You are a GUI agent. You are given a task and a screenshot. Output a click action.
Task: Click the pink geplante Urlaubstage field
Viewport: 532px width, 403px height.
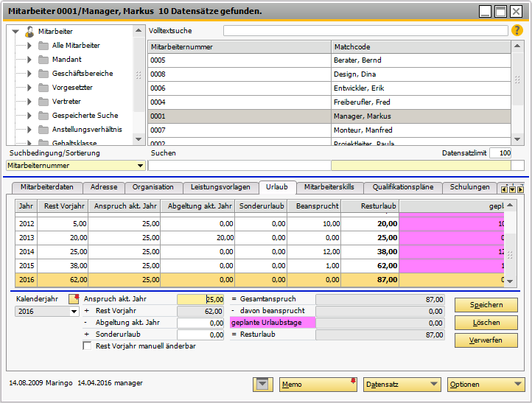pos(272,323)
